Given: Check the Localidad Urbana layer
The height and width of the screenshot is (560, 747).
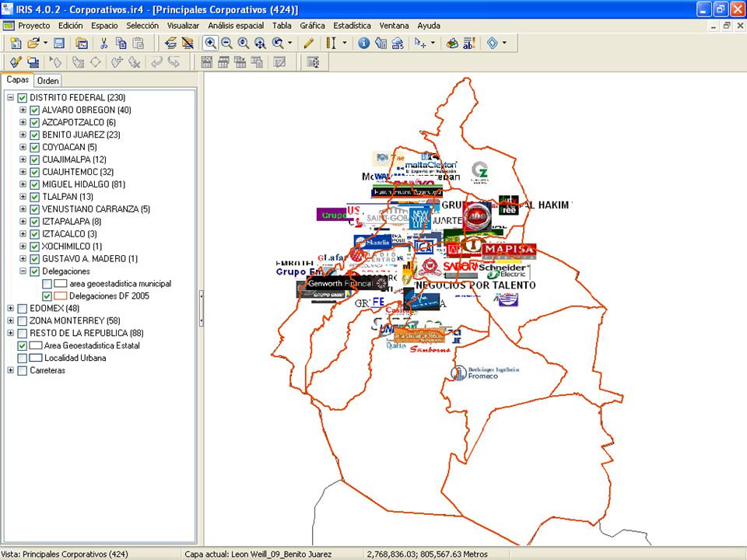Looking at the screenshot, I should tap(22, 358).
